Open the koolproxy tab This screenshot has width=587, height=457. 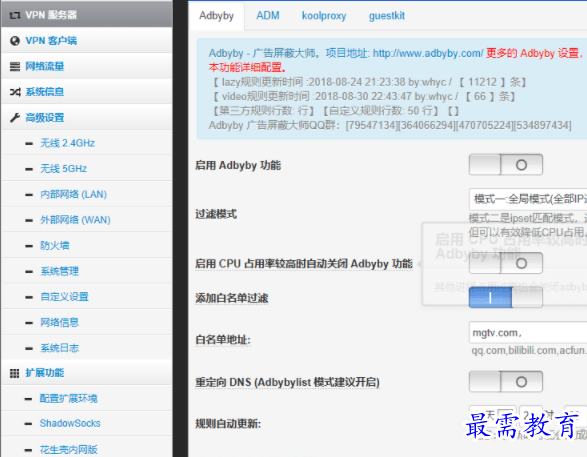click(324, 16)
